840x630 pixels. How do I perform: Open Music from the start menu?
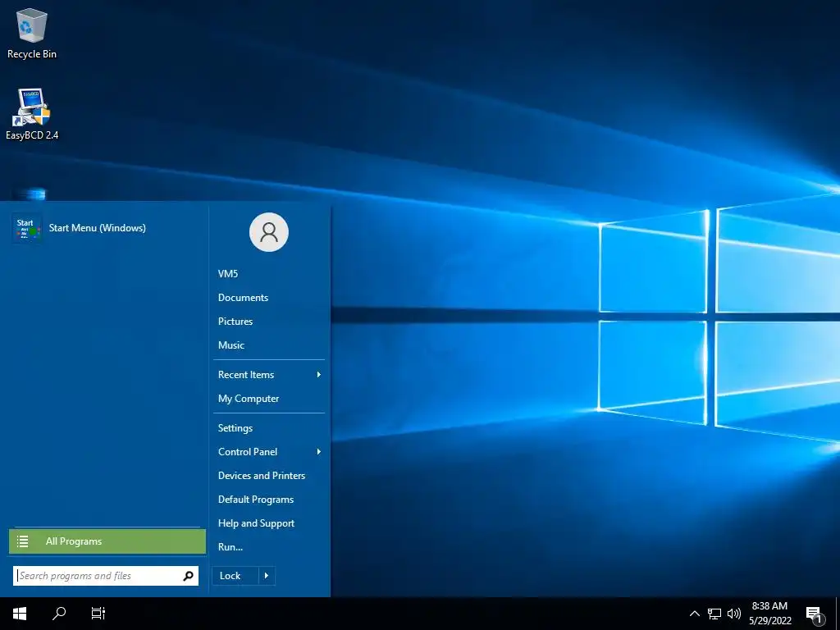[231, 345]
